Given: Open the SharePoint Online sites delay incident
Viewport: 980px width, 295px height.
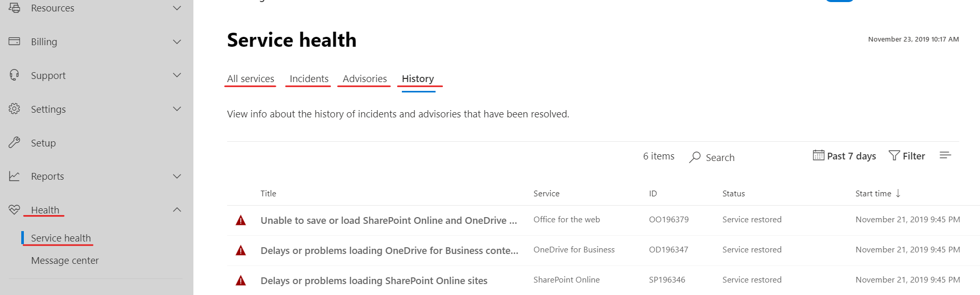Looking at the screenshot, I should point(374,280).
